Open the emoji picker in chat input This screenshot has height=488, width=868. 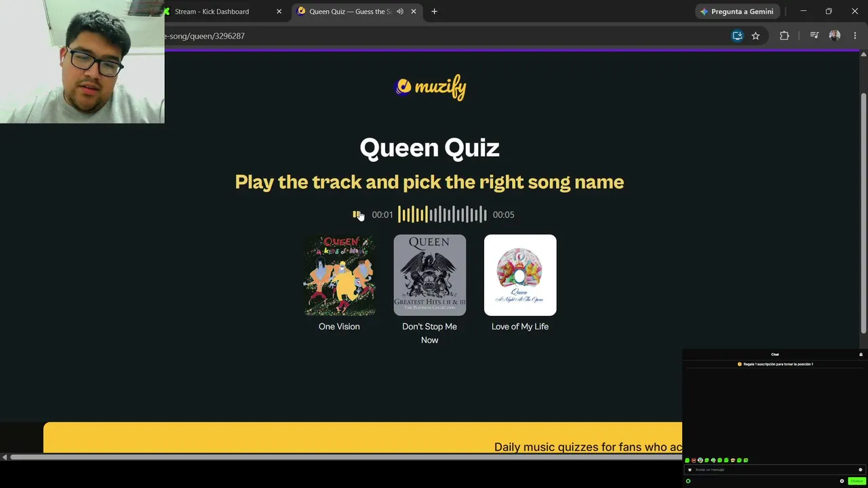861,470
